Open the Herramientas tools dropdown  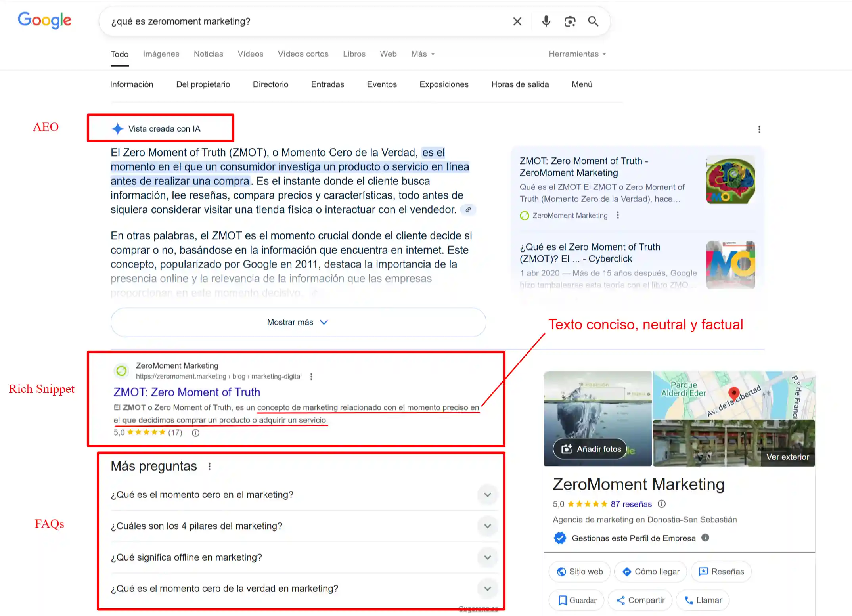(577, 54)
